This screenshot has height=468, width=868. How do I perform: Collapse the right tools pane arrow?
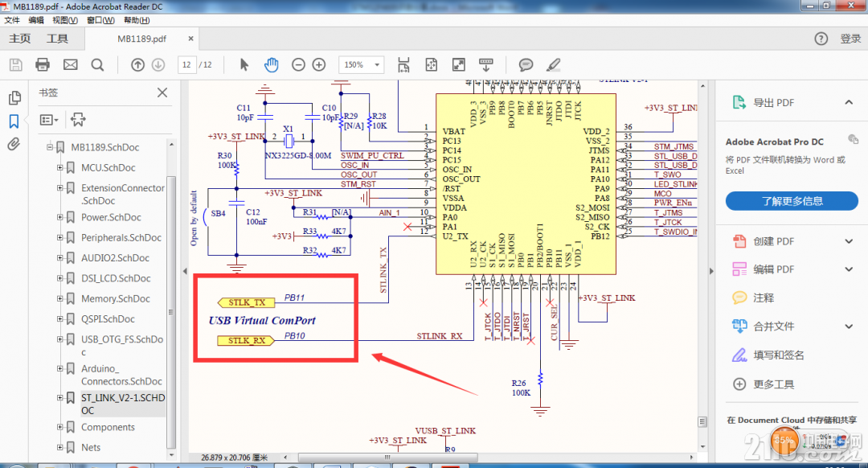coord(712,271)
